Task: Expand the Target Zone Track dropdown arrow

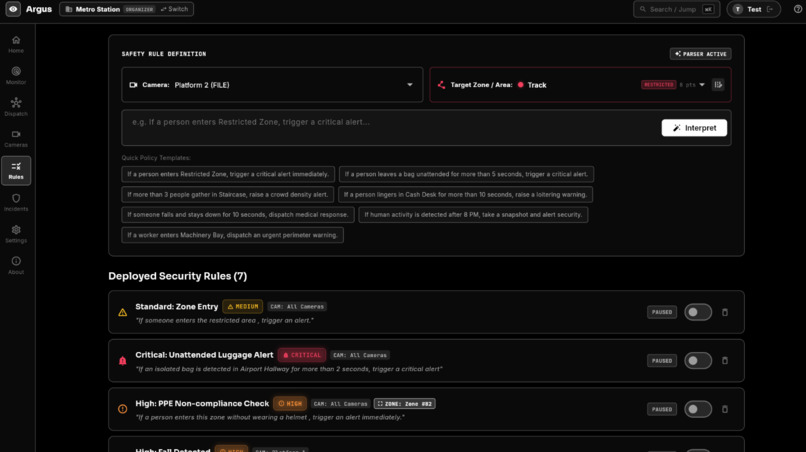Action: [x=702, y=85]
